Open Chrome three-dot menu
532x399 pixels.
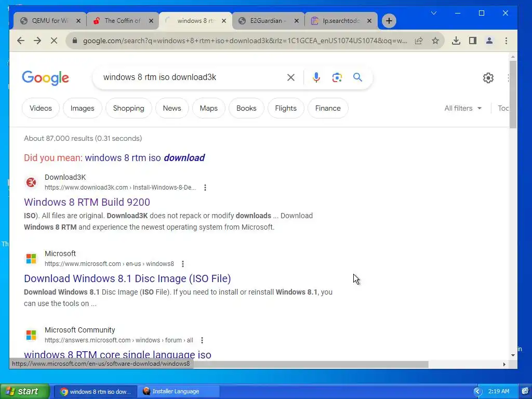pos(506,41)
